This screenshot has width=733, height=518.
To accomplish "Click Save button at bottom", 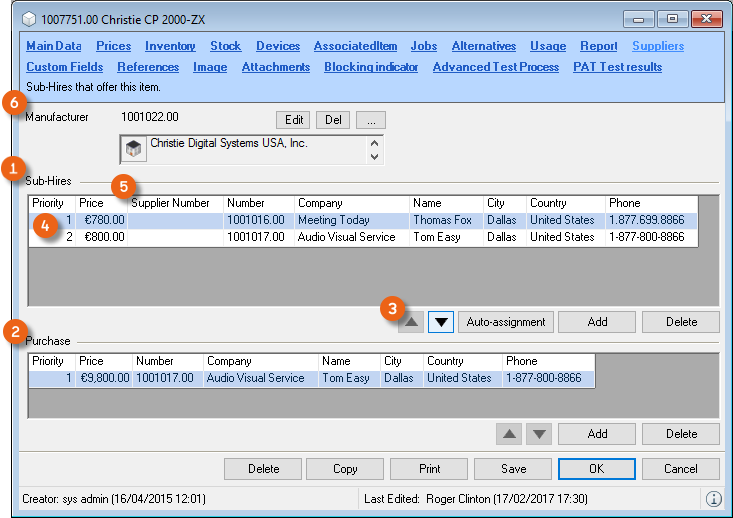I will [513, 468].
